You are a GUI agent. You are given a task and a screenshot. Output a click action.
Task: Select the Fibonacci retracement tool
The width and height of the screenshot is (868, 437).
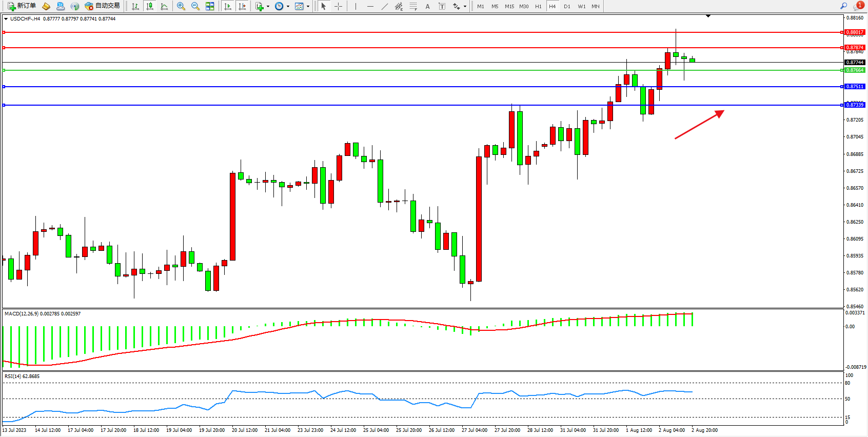(x=413, y=6)
